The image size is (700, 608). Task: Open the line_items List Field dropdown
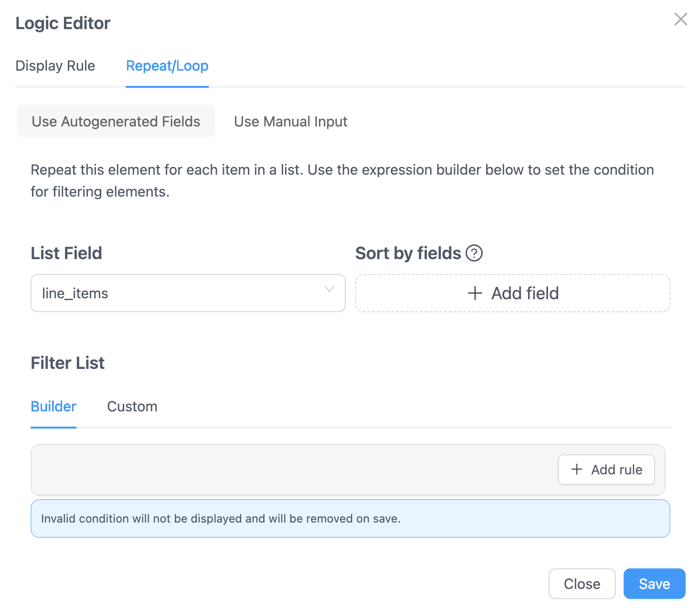181,293
